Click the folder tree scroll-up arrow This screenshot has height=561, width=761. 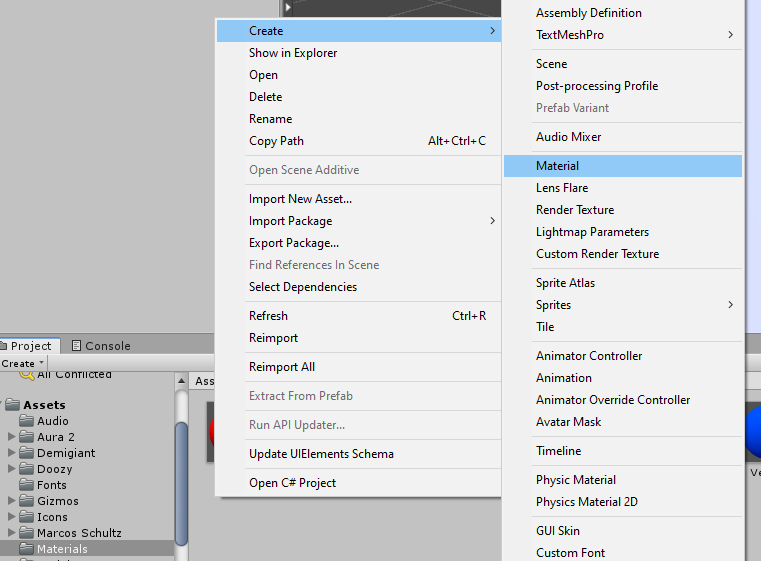click(182, 381)
